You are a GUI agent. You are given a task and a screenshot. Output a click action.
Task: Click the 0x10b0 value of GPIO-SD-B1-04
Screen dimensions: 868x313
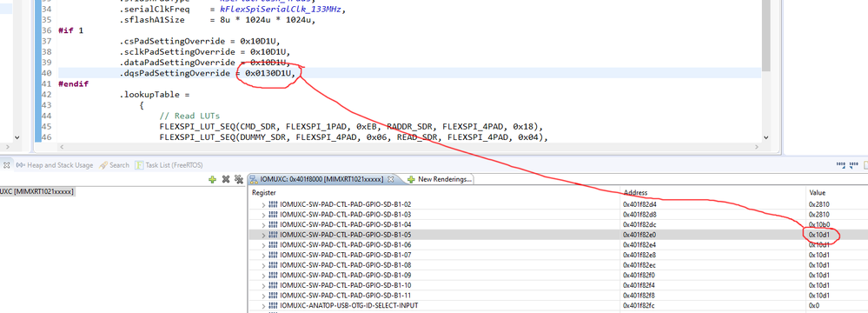(x=818, y=224)
